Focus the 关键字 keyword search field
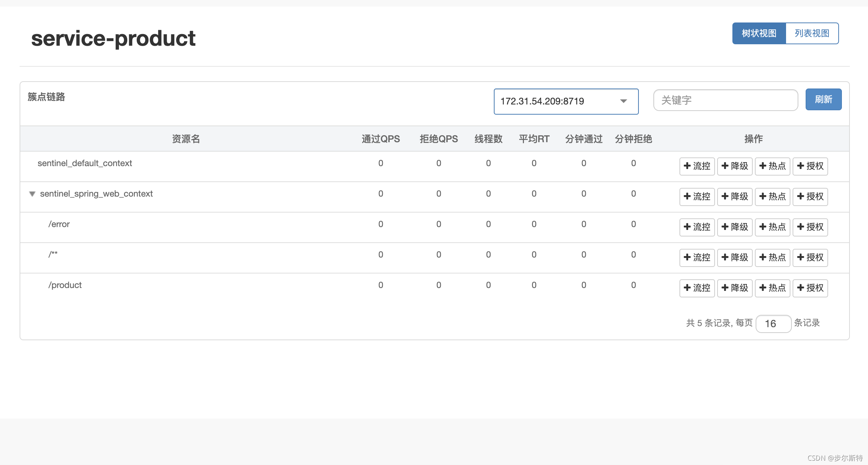The height and width of the screenshot is (465, 868). (x=725, y=100)
